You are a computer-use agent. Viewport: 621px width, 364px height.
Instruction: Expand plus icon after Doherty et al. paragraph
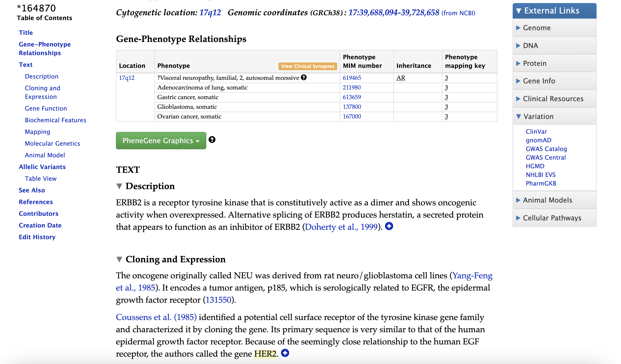pyautogui.click(x=389, y=226)
